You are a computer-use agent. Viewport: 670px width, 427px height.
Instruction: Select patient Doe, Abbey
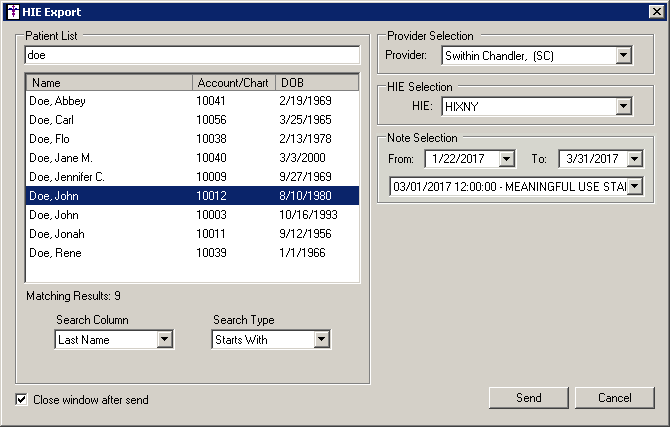coord(57,102)
